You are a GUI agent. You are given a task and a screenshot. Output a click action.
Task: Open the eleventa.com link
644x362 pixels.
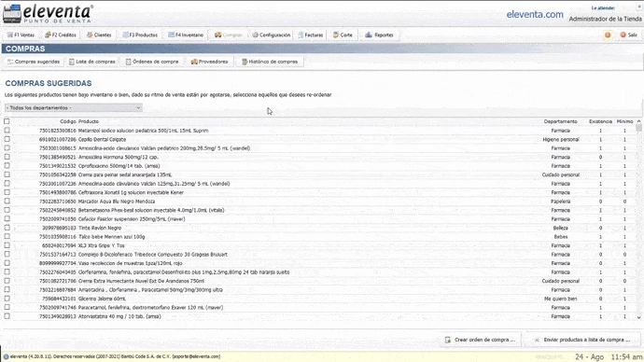[535, 14]
